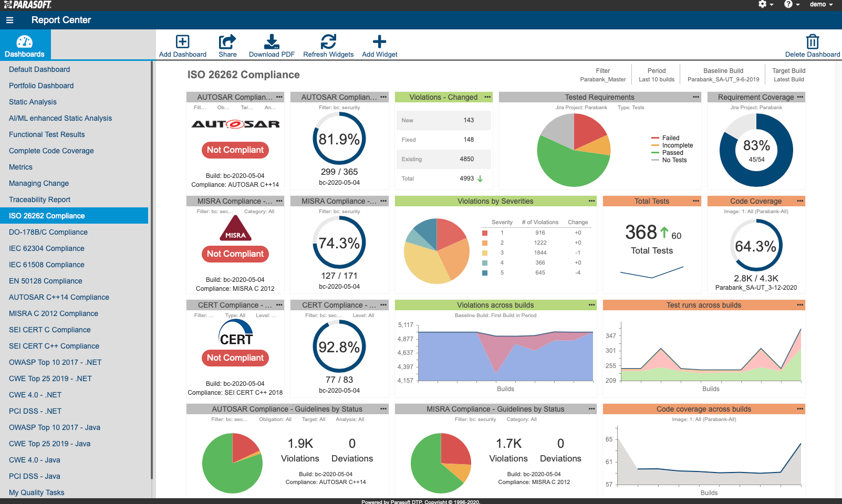This screenshot has height=504, width=842.
Task: Open Portfolio Dashboard
Action: [41, 86]
